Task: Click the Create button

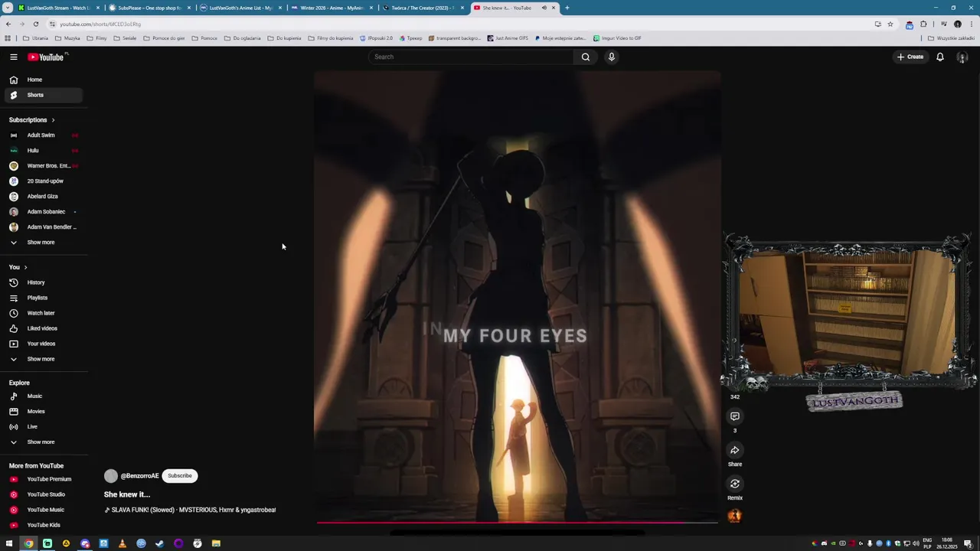Action: coord(910,57)
